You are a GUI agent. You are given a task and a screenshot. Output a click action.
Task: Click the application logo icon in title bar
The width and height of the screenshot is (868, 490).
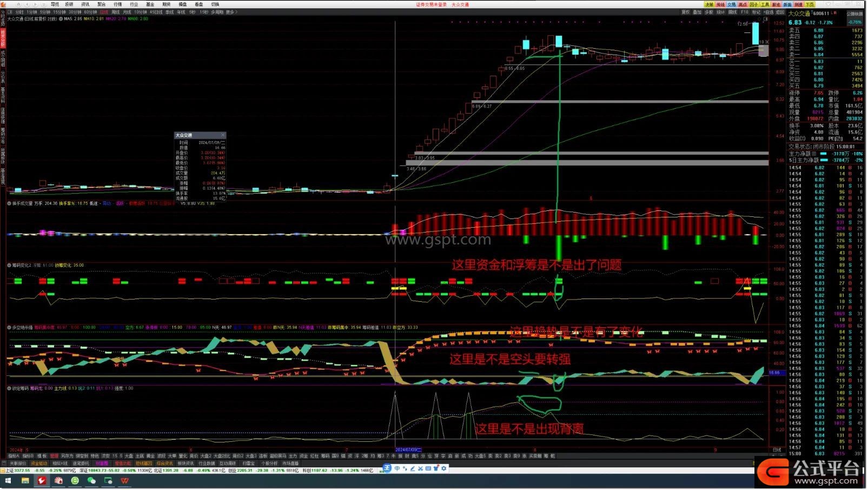[3, 4]
